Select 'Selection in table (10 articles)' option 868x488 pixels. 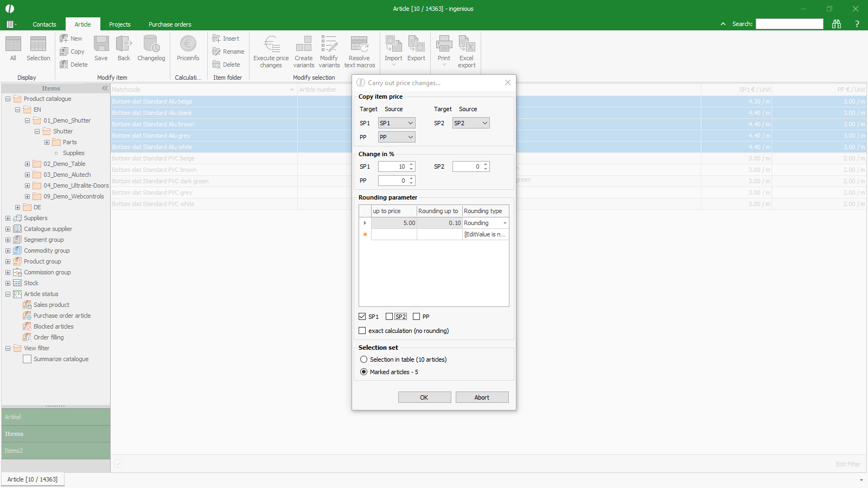(x=364, y=359)
